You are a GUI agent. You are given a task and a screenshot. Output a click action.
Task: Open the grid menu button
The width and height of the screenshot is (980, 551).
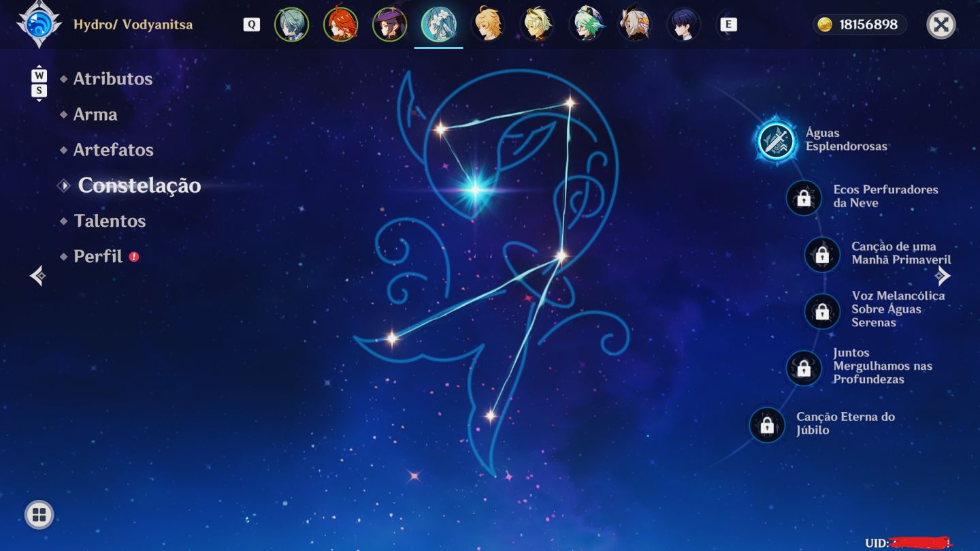pyautogui.click(x=39, y=515)
